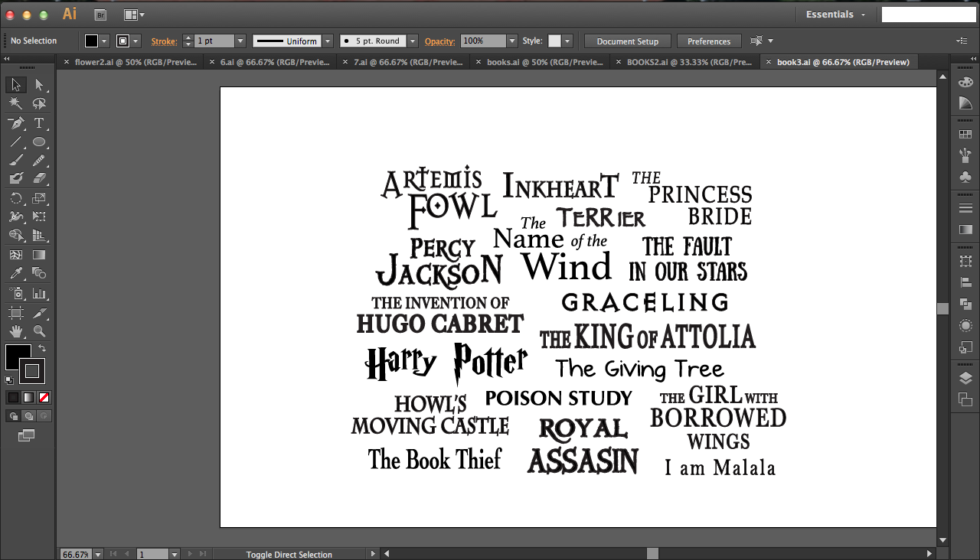
Task: Select the Shape Builder tool
Action: 16,236
